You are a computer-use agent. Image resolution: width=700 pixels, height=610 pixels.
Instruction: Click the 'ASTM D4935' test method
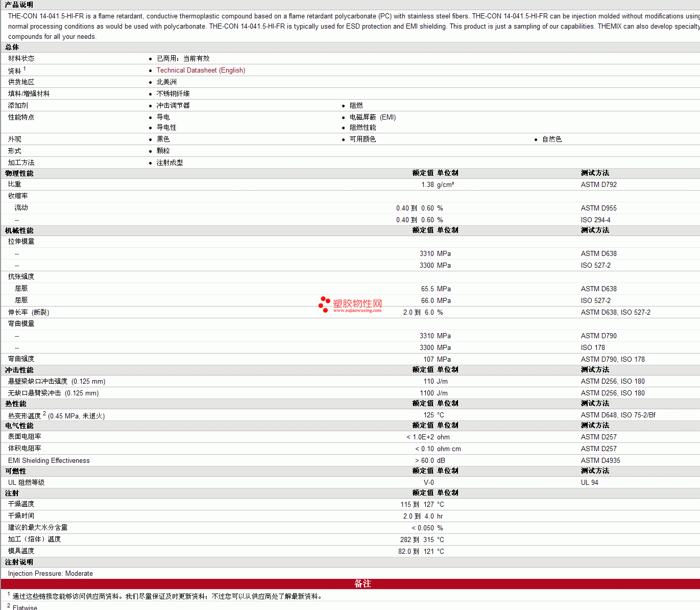pos(600,461)
